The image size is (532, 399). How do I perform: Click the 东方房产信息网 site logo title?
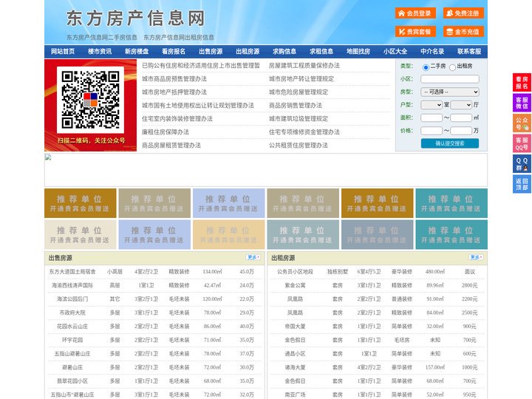pyautogui.click(x=136, y=18)
